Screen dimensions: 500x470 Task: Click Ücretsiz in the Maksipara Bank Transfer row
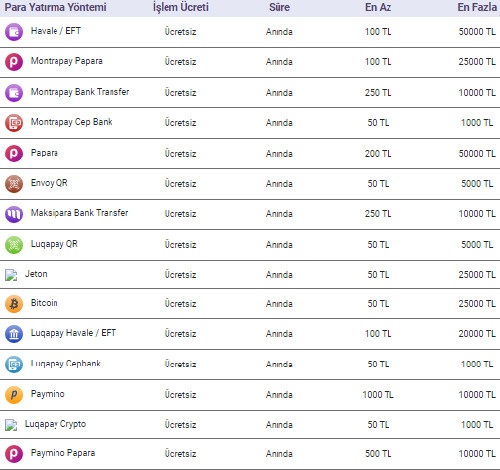(x=180, y=214)
